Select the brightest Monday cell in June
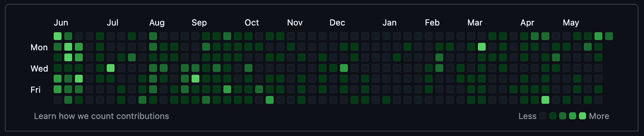 [x=68, y=47]
